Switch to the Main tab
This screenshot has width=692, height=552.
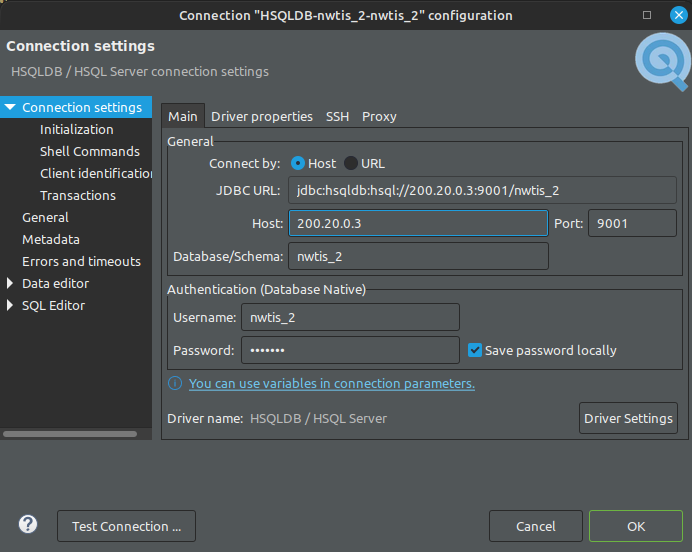183,116
